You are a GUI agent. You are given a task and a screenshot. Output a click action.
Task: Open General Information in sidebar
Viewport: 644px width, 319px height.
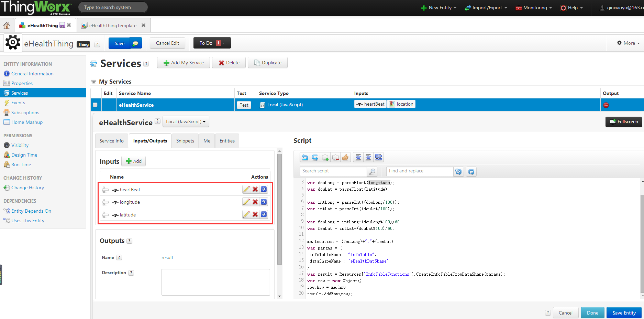click(x=32, y=74)
